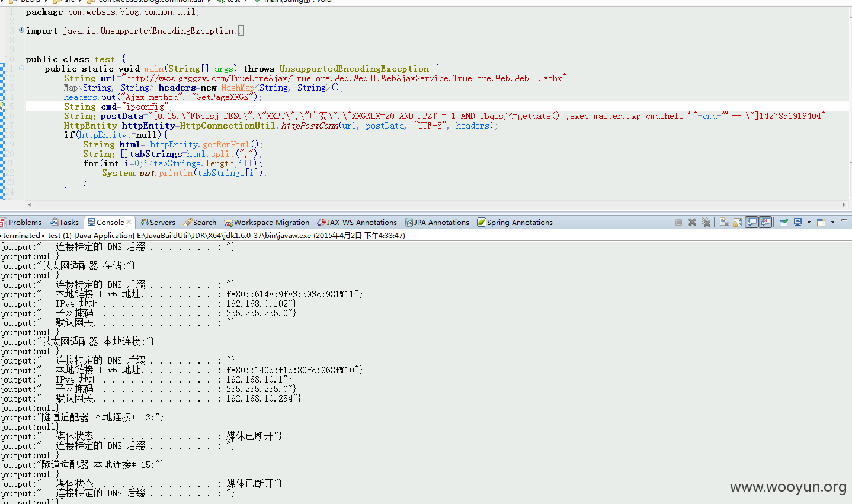
Task: Click the Workspace Migration tab icon
Action: tap(229, 223)
